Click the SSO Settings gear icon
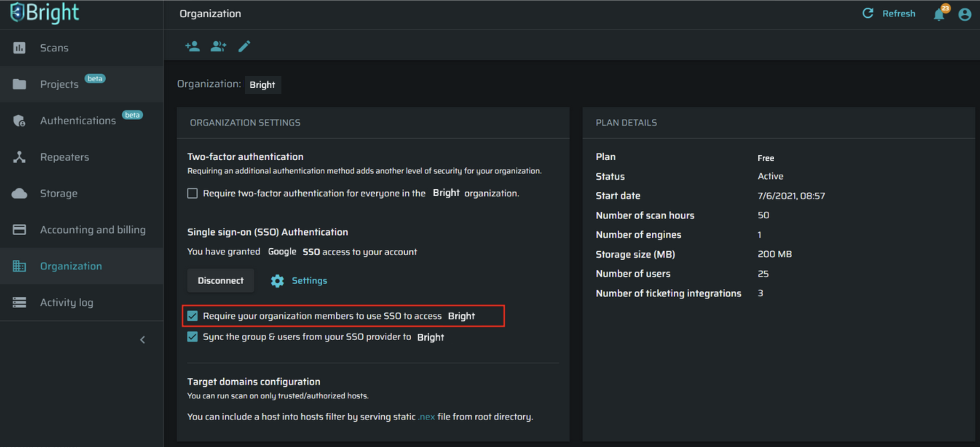The width and height of the screenshot is (980, 448). pyautogui.click(x=277, y=281)
